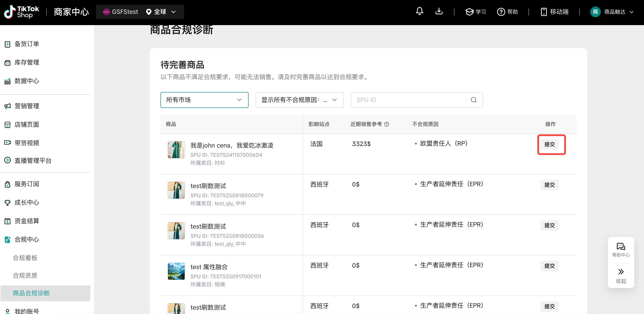Open 合规看板 in the sidebar
644x314 pixels.
[25, 258]
